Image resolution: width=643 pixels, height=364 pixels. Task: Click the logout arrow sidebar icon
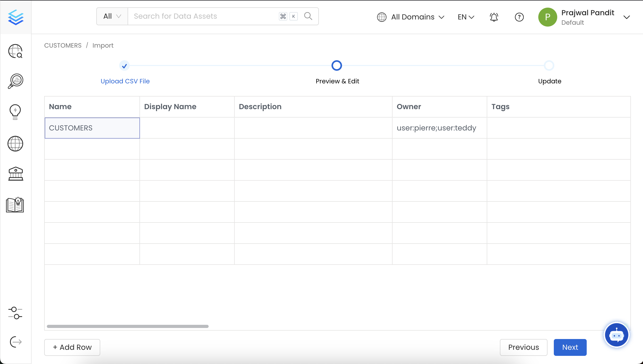[x=15, y=342]
